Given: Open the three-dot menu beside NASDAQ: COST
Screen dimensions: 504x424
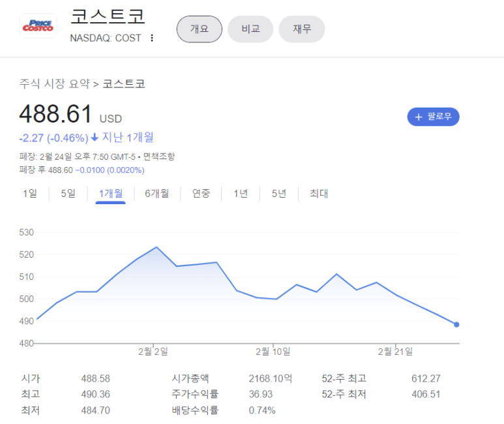Looking at the screenshot, I should [x=152, y=38].
